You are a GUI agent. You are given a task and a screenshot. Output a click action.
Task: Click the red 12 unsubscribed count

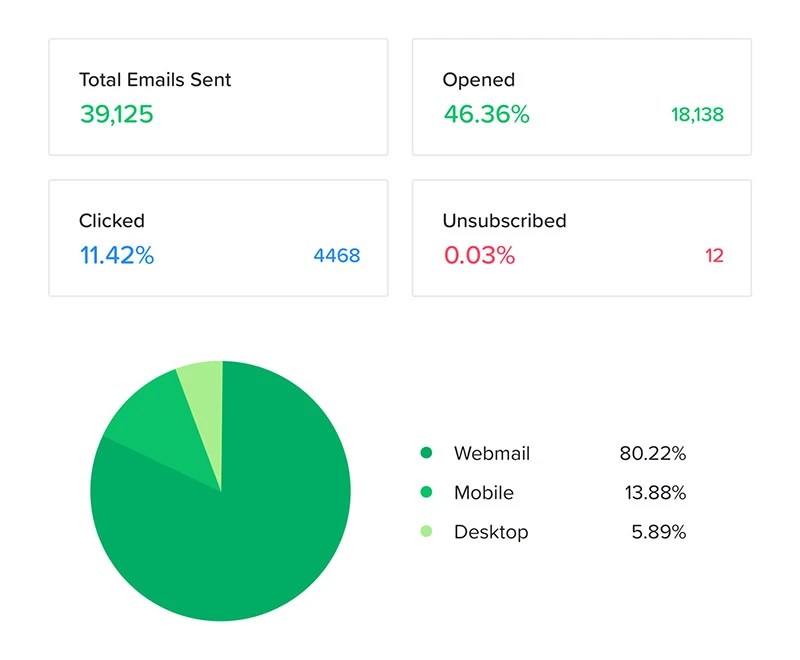tap(714, 256)
